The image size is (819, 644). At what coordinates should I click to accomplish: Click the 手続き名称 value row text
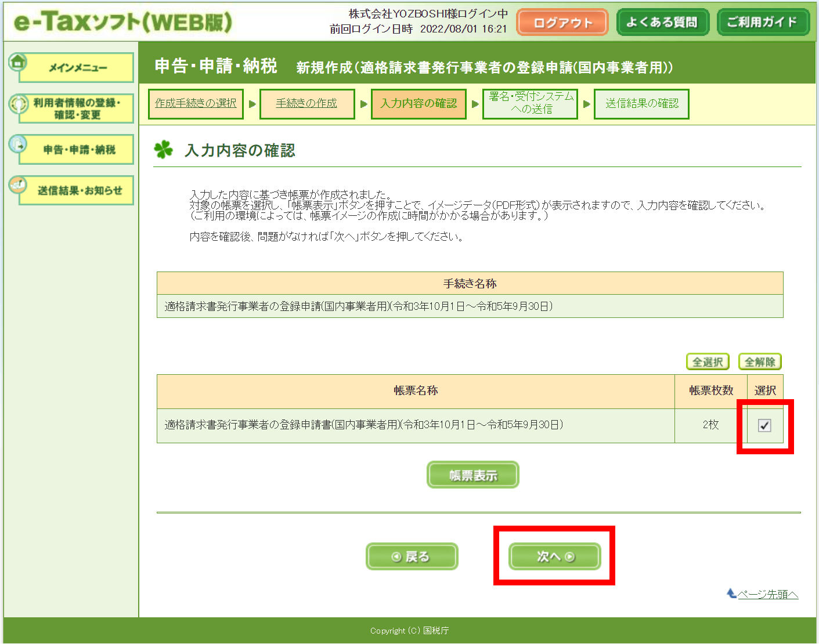[x=358, y=306]
